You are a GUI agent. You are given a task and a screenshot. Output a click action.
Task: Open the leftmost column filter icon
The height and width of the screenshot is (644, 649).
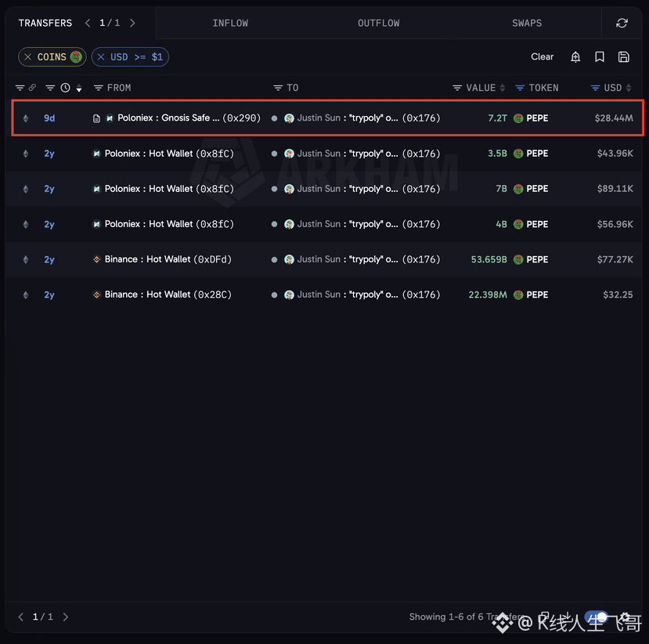point(20,88)
